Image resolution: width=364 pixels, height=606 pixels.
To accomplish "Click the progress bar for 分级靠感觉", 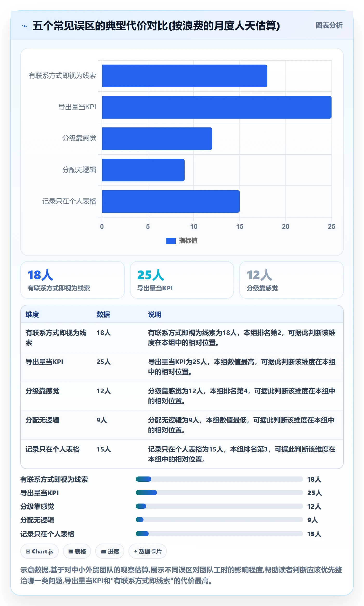I will click(x=219, y=506).
